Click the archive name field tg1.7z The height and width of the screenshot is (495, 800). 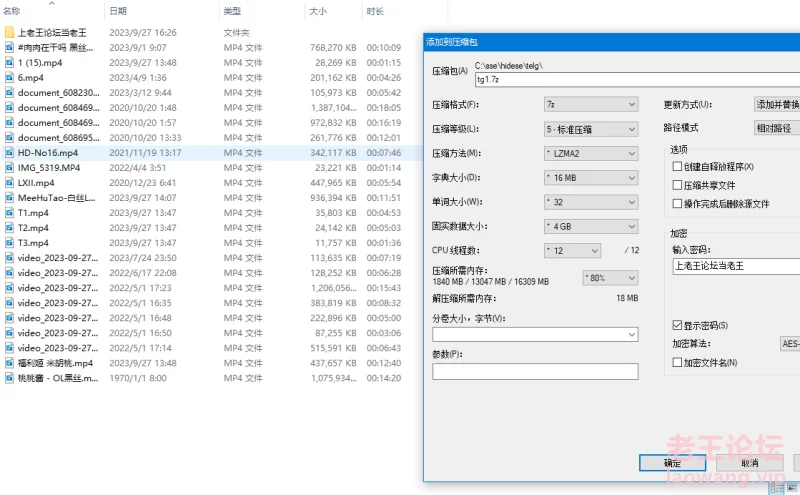[x=637, y=79]
